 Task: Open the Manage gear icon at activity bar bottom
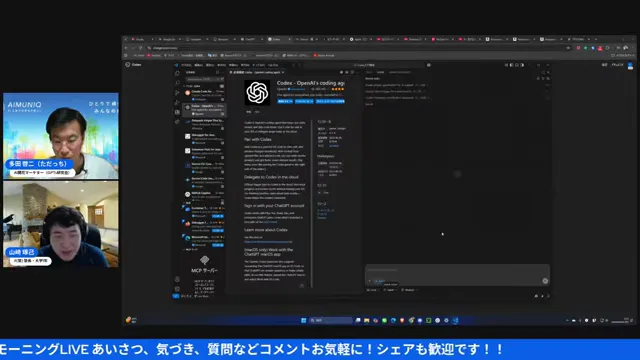[x=177, y=289]
